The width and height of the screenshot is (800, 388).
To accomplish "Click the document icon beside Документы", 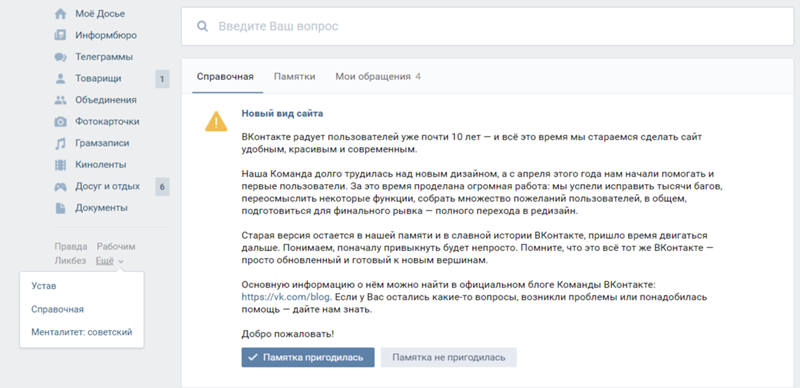I will click(60, 208).
